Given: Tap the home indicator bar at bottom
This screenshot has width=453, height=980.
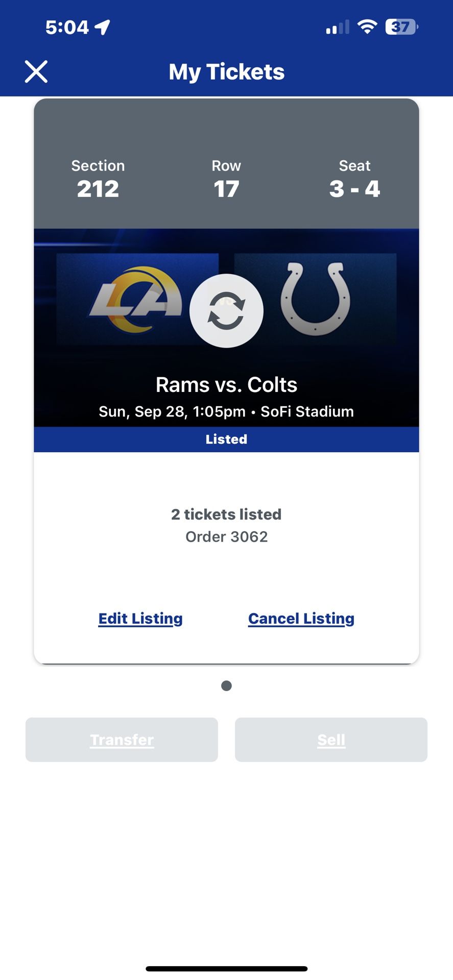Looking at the screenshot, I should point(226,965).
